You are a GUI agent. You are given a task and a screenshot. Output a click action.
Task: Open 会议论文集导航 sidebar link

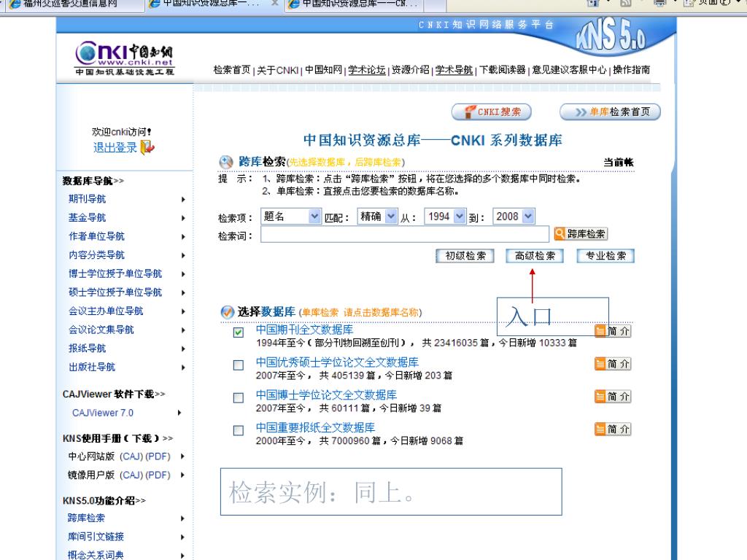(x=101, y=330)
